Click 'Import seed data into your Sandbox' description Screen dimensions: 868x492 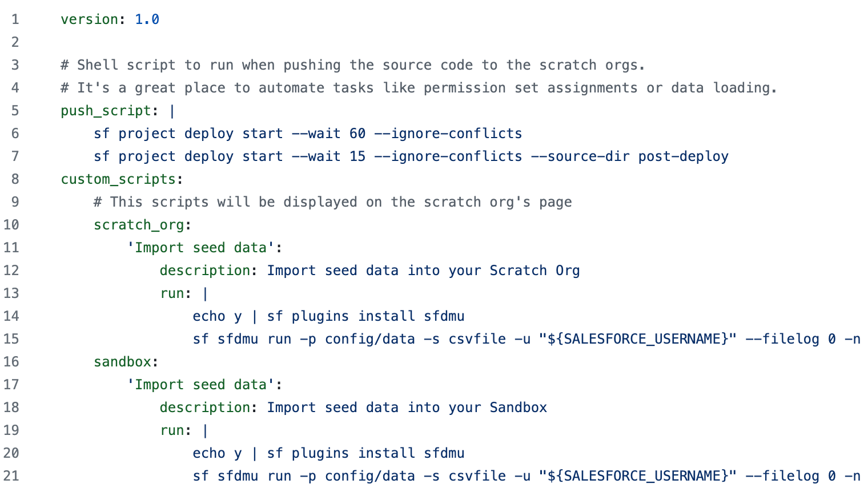tap(407, 408)
